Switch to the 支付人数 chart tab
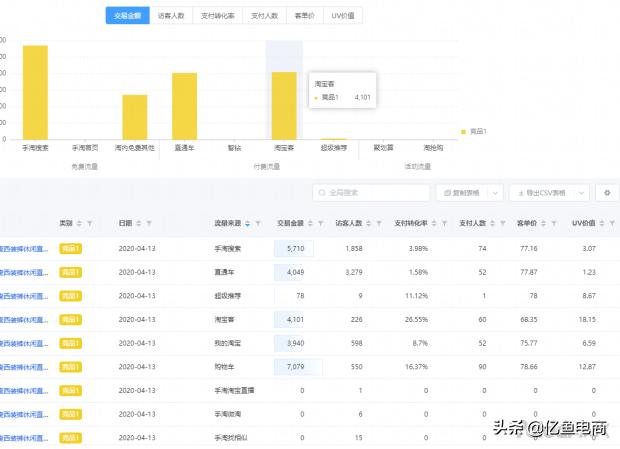Image resolution: width=620 pixels, height=449 pixels. pyautogui.click(x=265, y=16)
